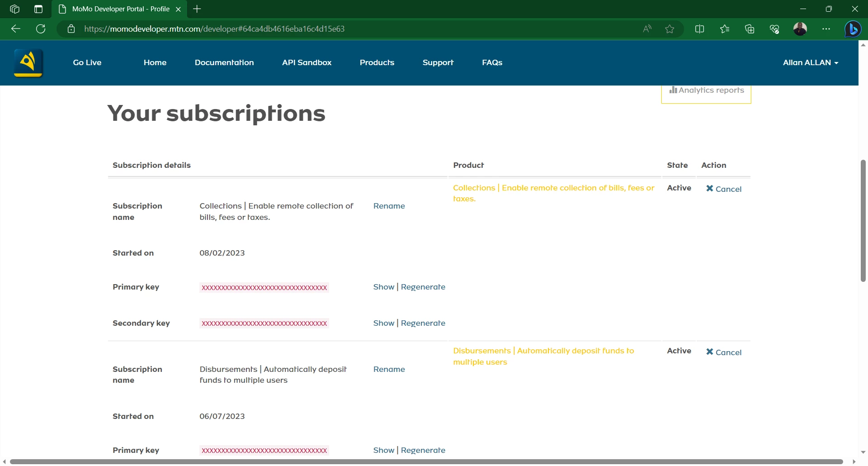Screen dimensions: 868x466
Task: Open the split screen icon in toolbar
Action: (x=699, y=29)
